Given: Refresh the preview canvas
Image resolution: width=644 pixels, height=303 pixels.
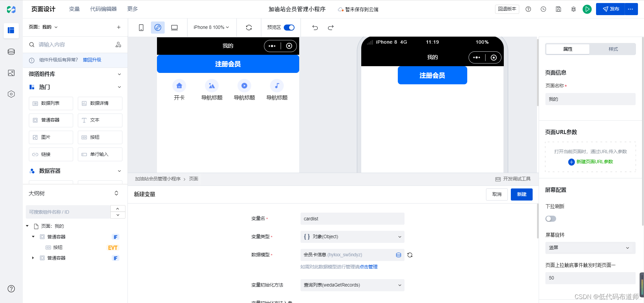Looking at the screenshot, I should (249, 28).
